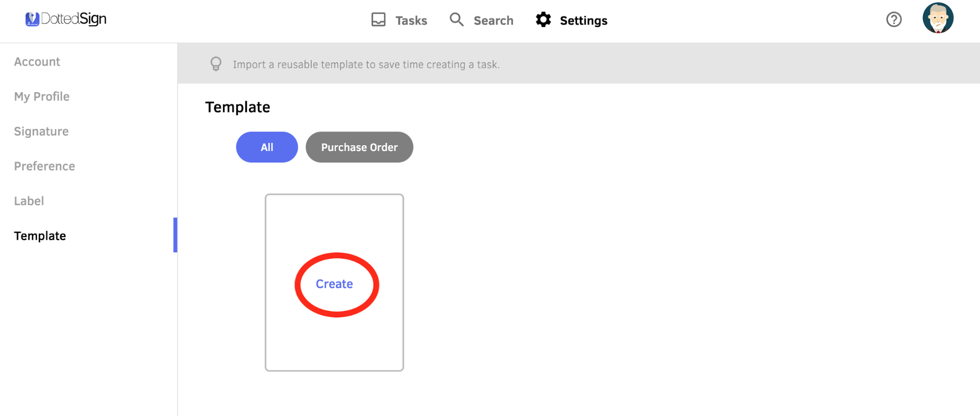The height and width of the screenshot is (416, 980).
Task: Open the Settings menu label
Action: [583, 21]
